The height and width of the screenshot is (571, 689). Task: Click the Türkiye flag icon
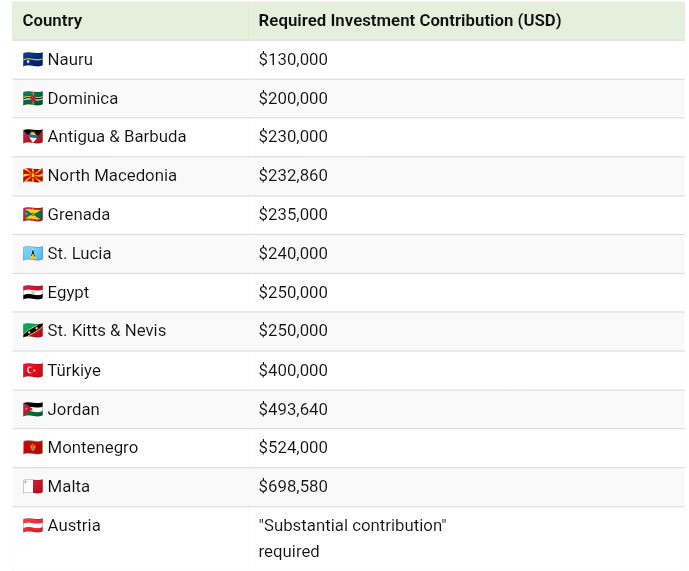(32, 371)
